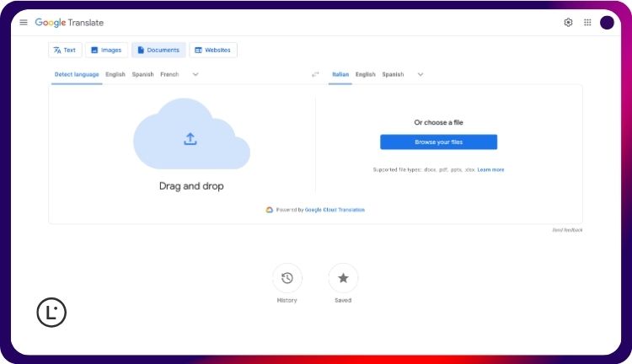
Task: Switch to the Text tab
Action: point(65,51)
